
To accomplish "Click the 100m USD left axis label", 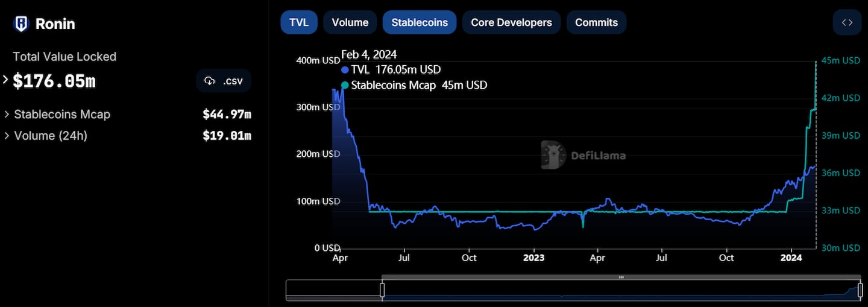I will click(x=318, y=201).
